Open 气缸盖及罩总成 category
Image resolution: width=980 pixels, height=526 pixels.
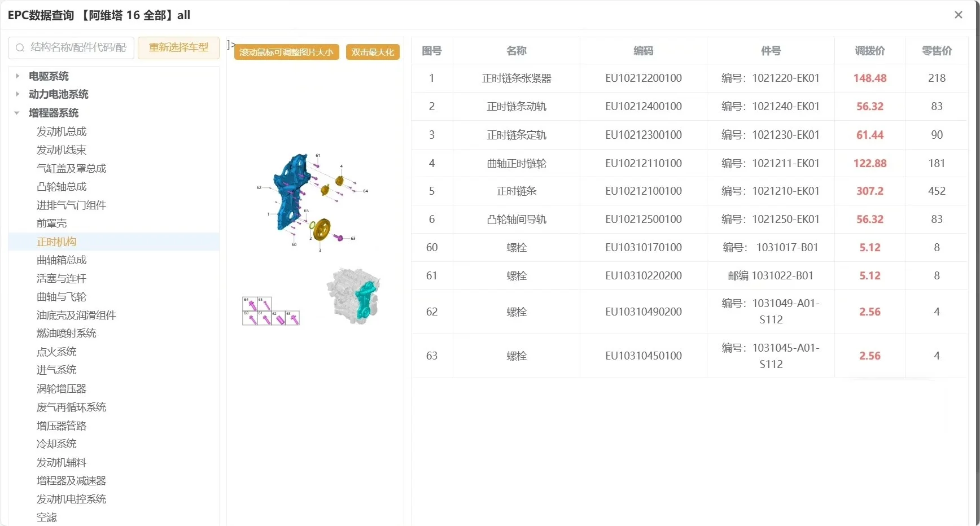pyautogui.click(x=71, y=168)
